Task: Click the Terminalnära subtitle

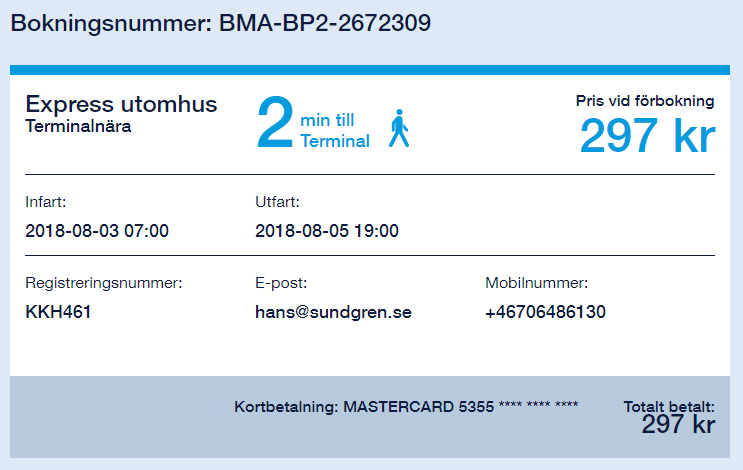Action: (x=78, y=127)
